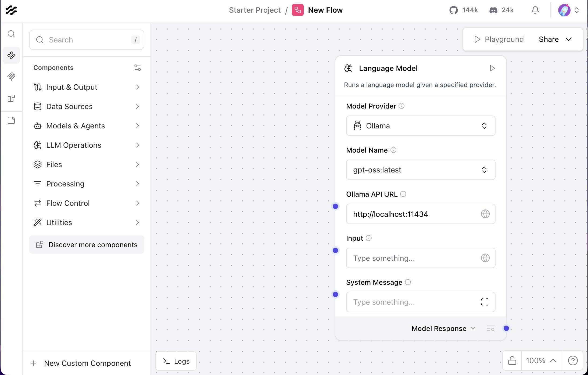Run the Language Model component

[x=492, y=68]
